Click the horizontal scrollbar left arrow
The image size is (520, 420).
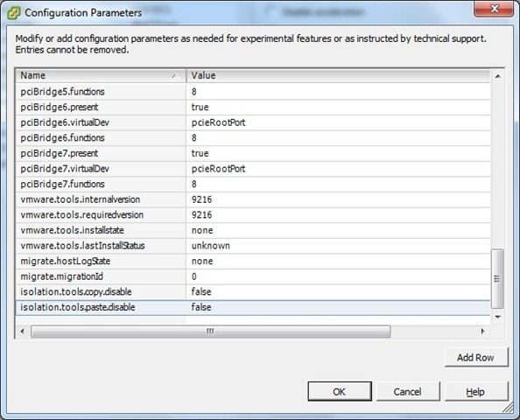(23, 331)
